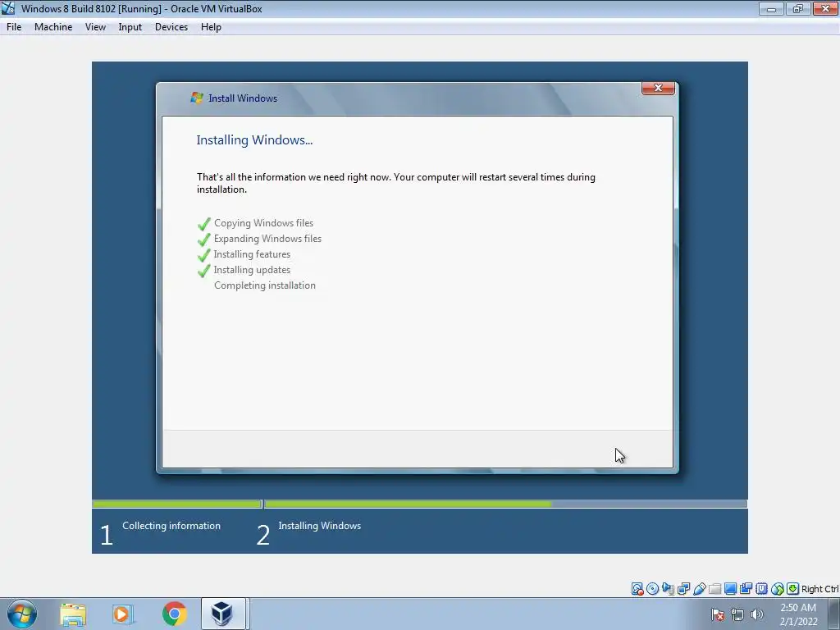Click the display monitor indicator icon
Screen dimensions: 840x630
(x=730, y=589)
